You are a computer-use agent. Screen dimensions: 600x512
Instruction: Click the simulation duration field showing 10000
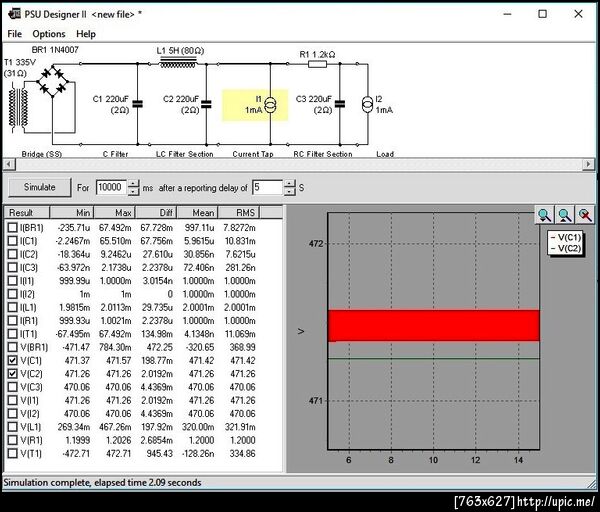112,188
